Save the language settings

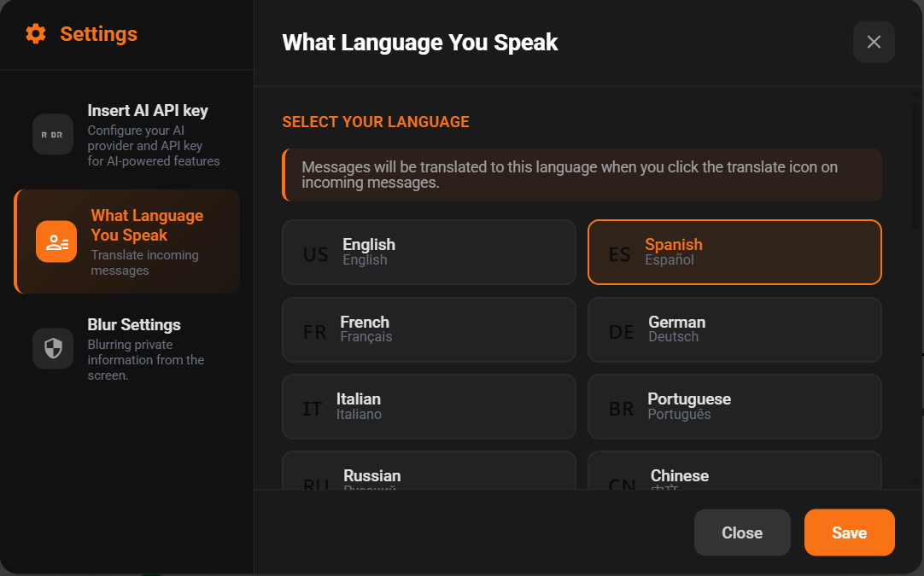click(849, 532)
